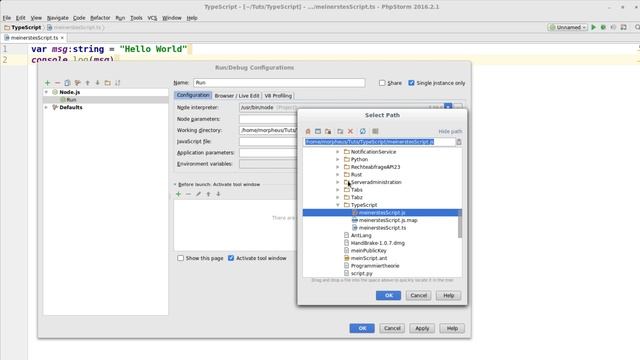
Task: Delete icon (red X) in Select Path toolbar
Action: point(350,131)
